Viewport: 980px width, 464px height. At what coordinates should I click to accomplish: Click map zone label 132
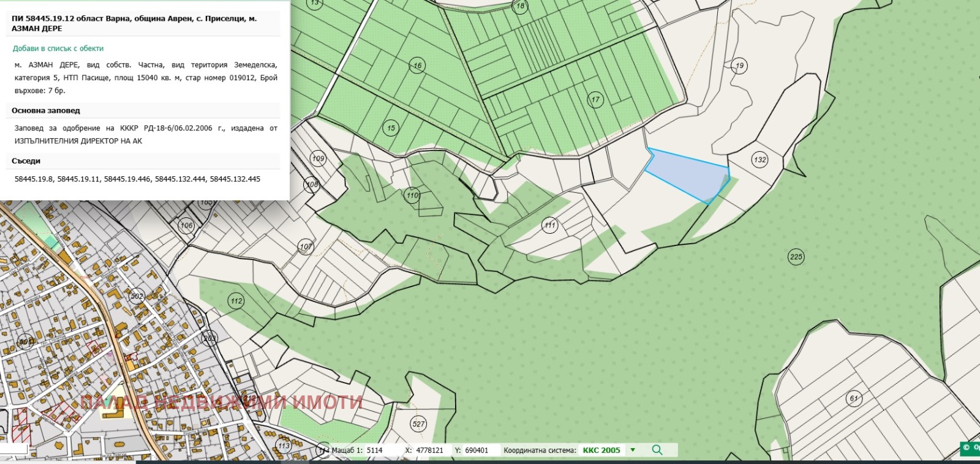click(759, 160)
